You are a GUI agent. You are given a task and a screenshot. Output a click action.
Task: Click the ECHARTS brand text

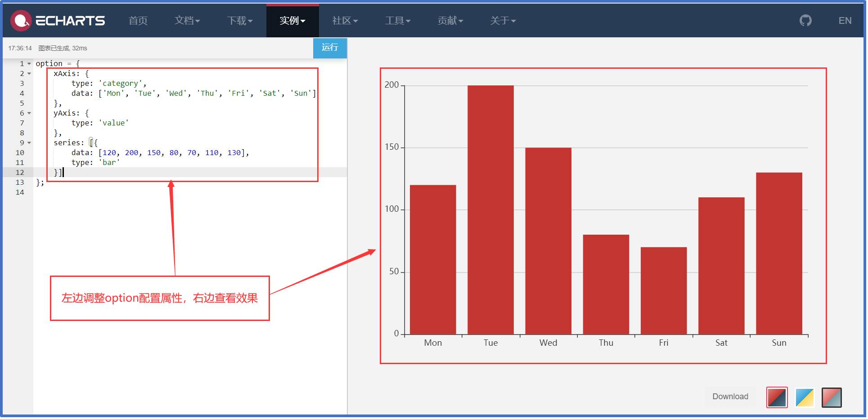point(70,21)
